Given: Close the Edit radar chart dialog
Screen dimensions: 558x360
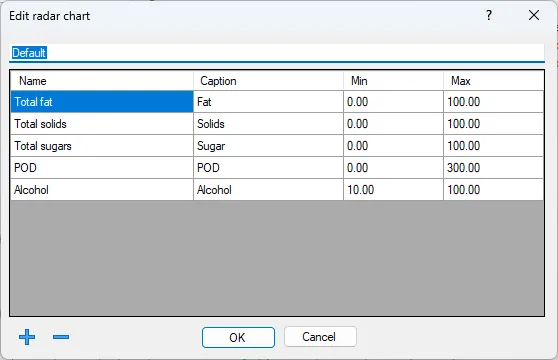Looking at the screenshot, I should point(534,15).
